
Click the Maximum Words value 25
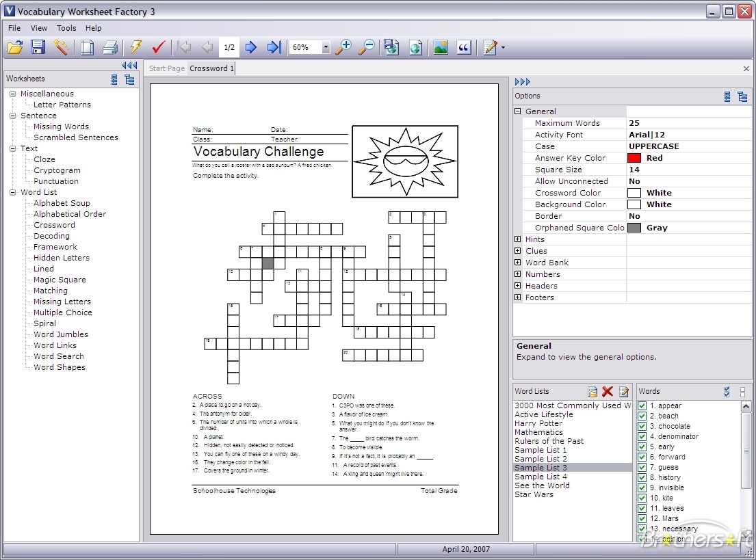[634, 123]
